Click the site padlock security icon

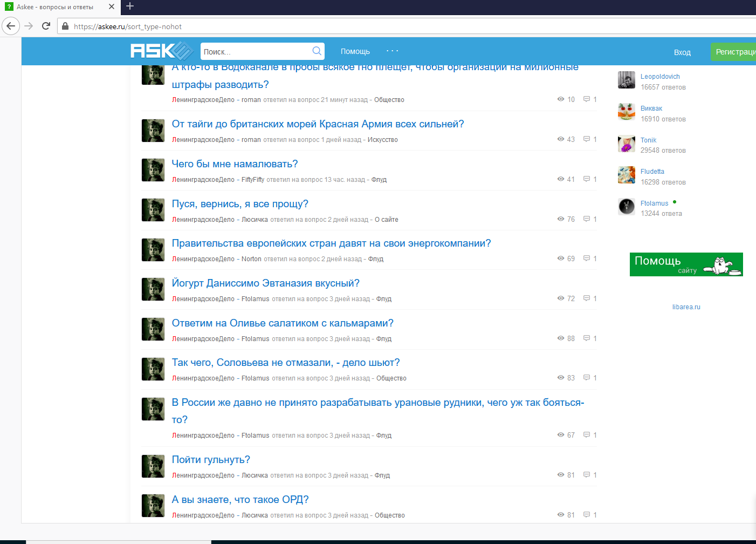pos(65,26)
